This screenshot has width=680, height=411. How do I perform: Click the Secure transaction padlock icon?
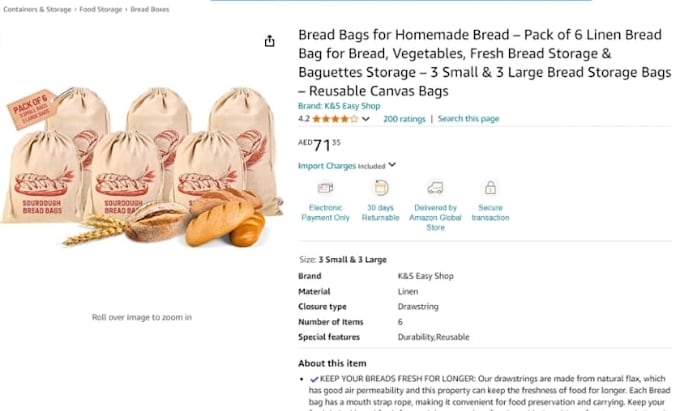pos(490,188)
